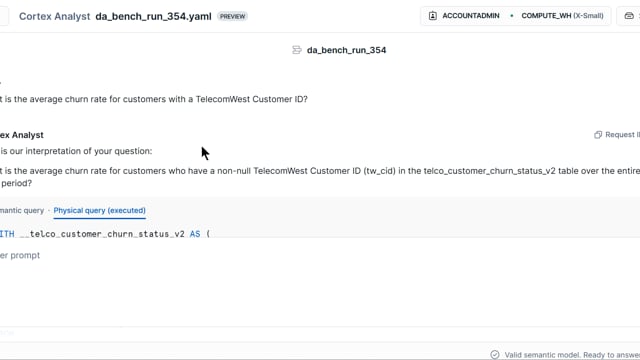Click the interpretation text mentioning tw_cid
Image resolution: width=640 pixels, height=360 pixels.
point(320,177)
